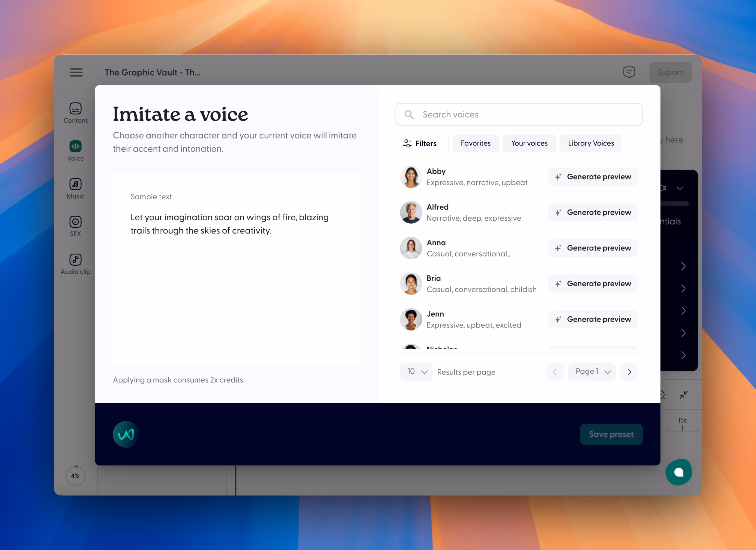Click the 4% usage progress circle

point(75,476)
